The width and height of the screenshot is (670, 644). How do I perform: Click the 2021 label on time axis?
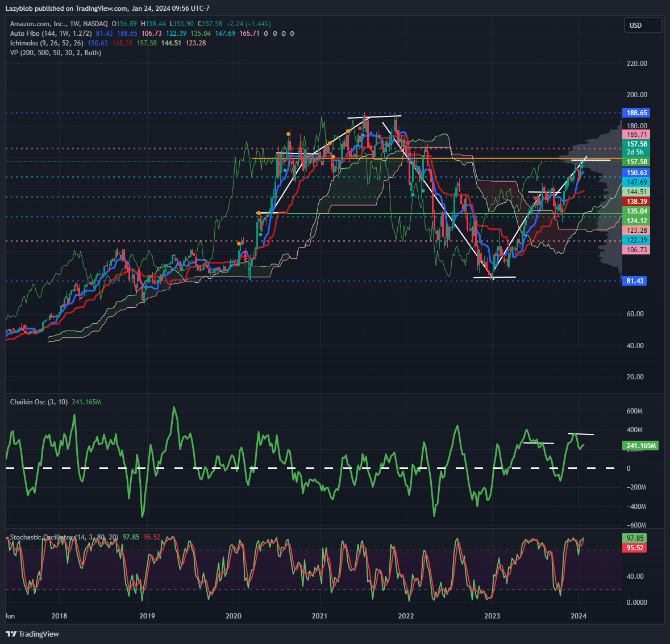(319, 616)
